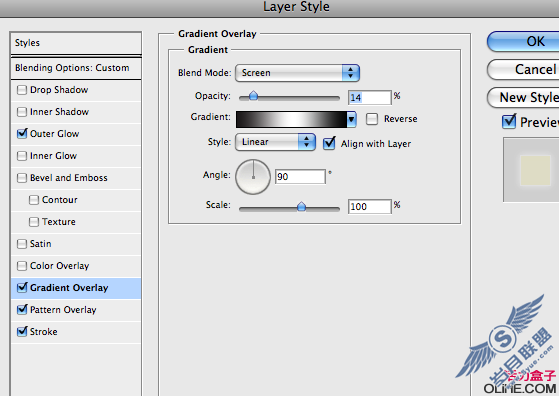559x396 pixels.
Task: Click the black-white gradient preview bar
Action: coord(291,119)
